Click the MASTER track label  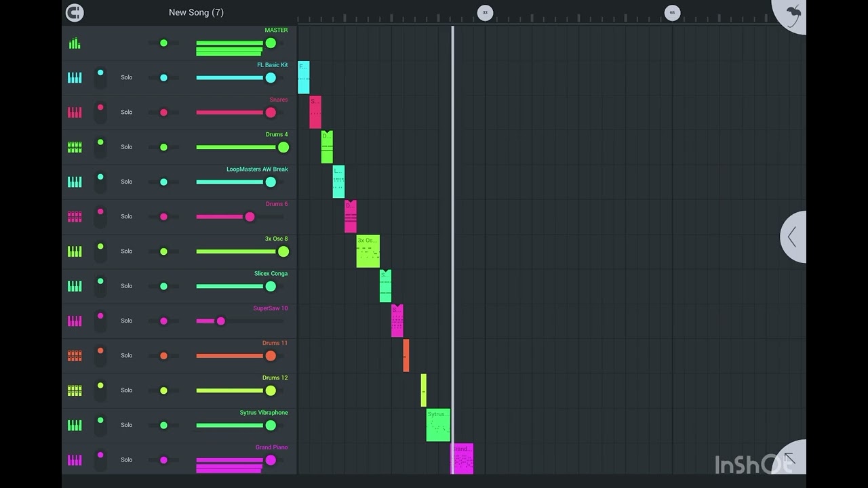tap(276, 30)
